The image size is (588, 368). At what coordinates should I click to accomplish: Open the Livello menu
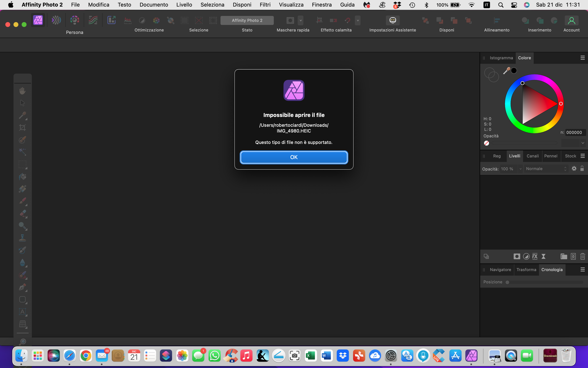184,5
